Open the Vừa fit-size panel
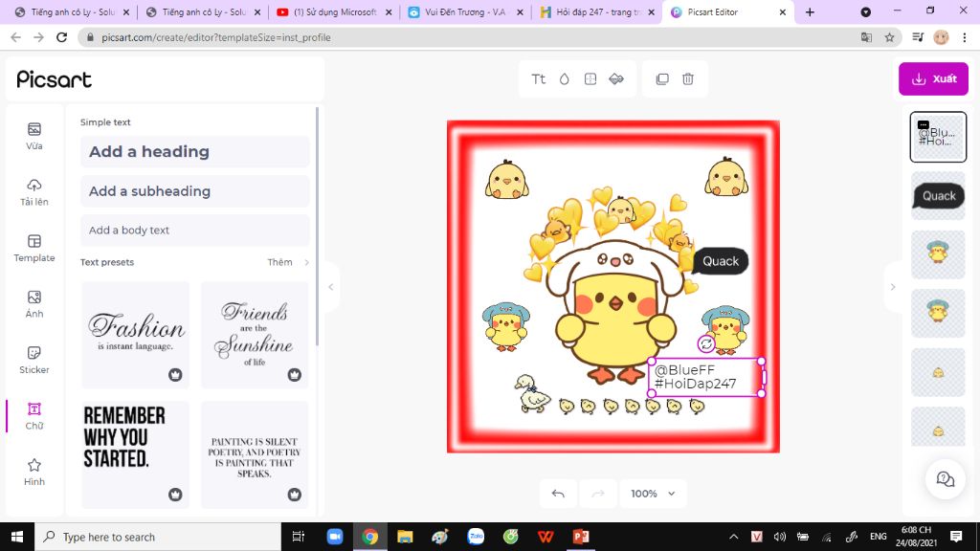 tap(34, 136)
